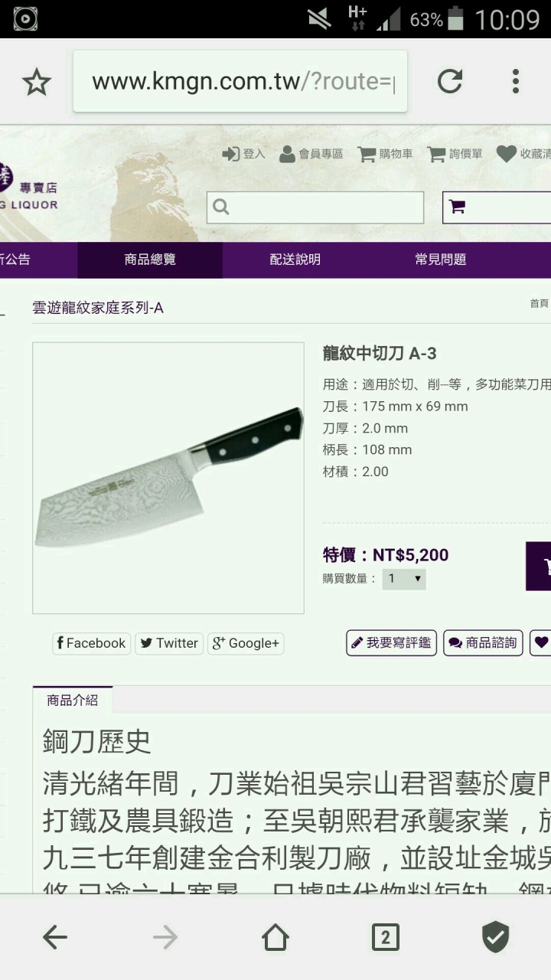Image resolution: width=551 pixels, height=980 pixels.
Task: Open the 配送說明 menu item
Action: point(295,260)
